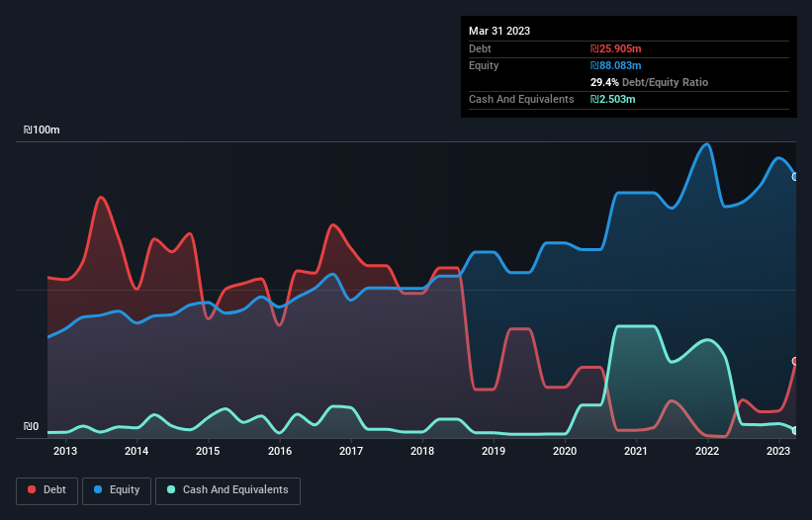Click the 29.4% Debt/Equity Ratio text
The image size is (812, 520).
tap(649, 82)
